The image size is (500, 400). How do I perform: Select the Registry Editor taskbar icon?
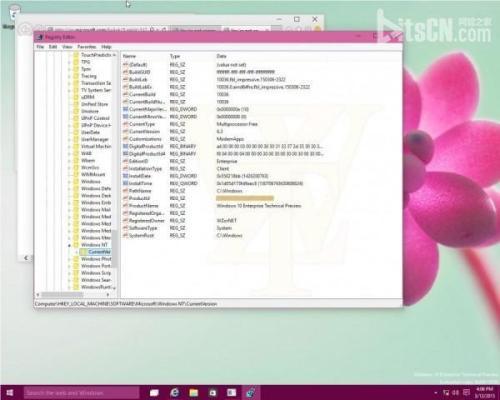click(x=251, y=393)
